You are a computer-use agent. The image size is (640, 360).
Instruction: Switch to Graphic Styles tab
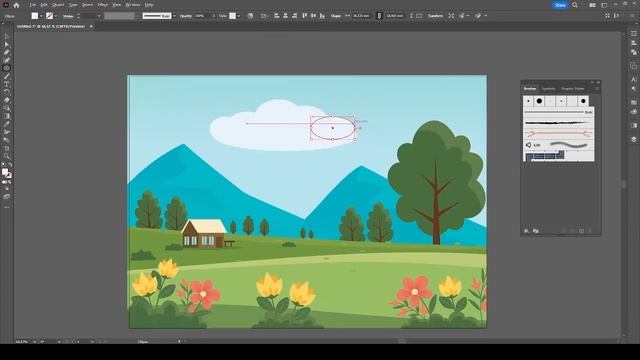[573, 89]
